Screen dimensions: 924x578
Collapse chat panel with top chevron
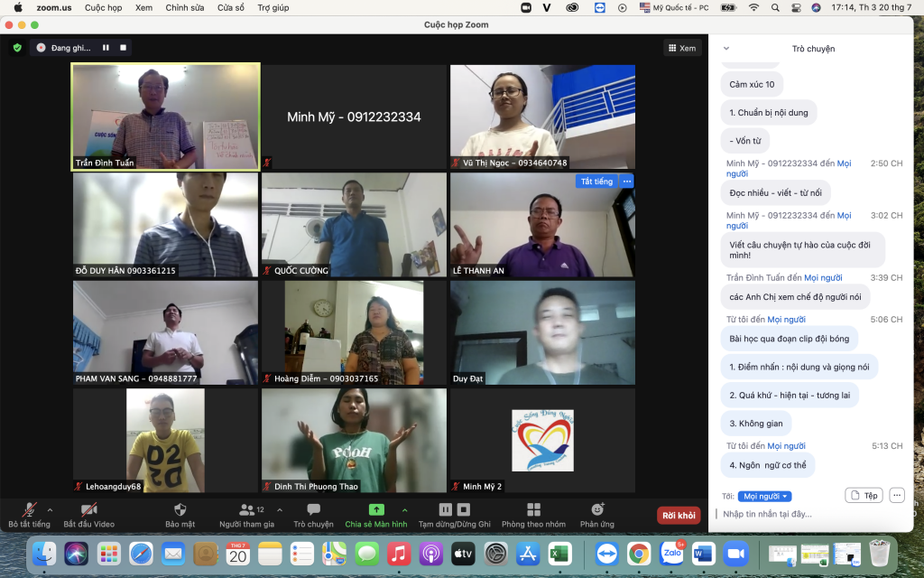coord(726,49)
